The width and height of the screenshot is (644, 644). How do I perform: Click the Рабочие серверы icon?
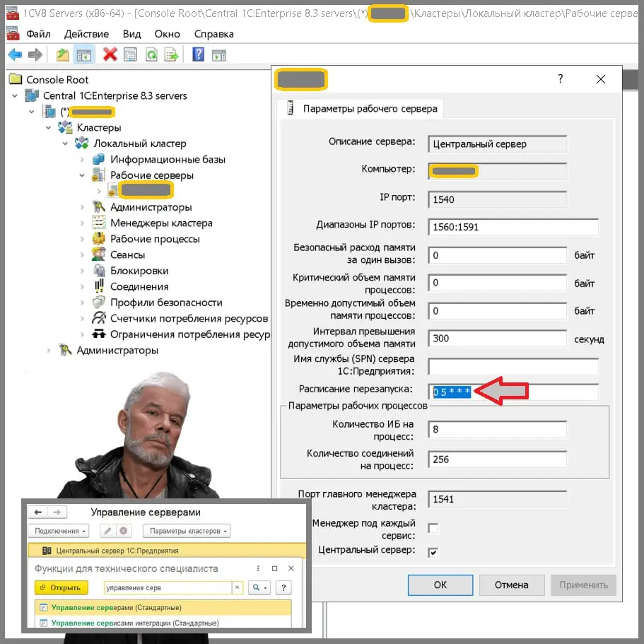[98, 175]
